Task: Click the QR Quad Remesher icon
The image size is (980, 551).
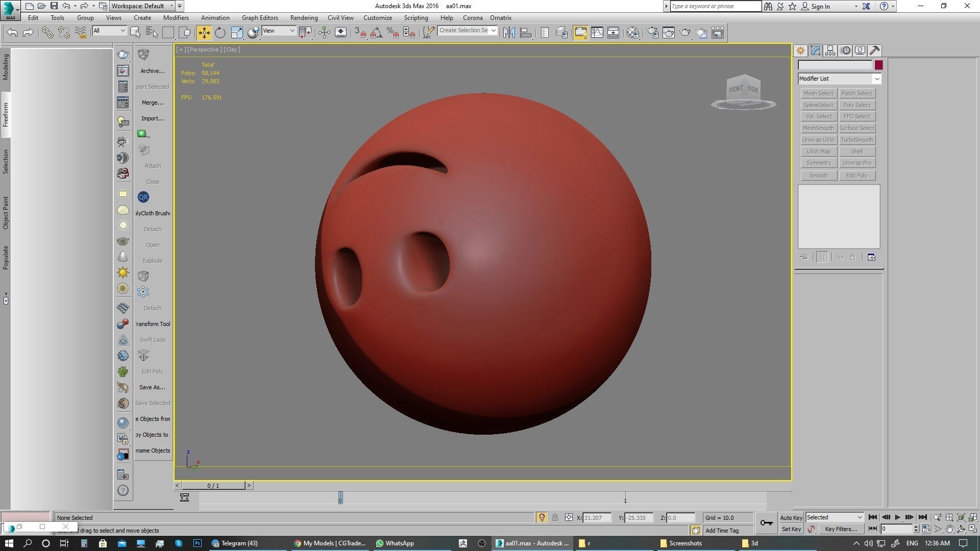Action: (x=143, y=197)
